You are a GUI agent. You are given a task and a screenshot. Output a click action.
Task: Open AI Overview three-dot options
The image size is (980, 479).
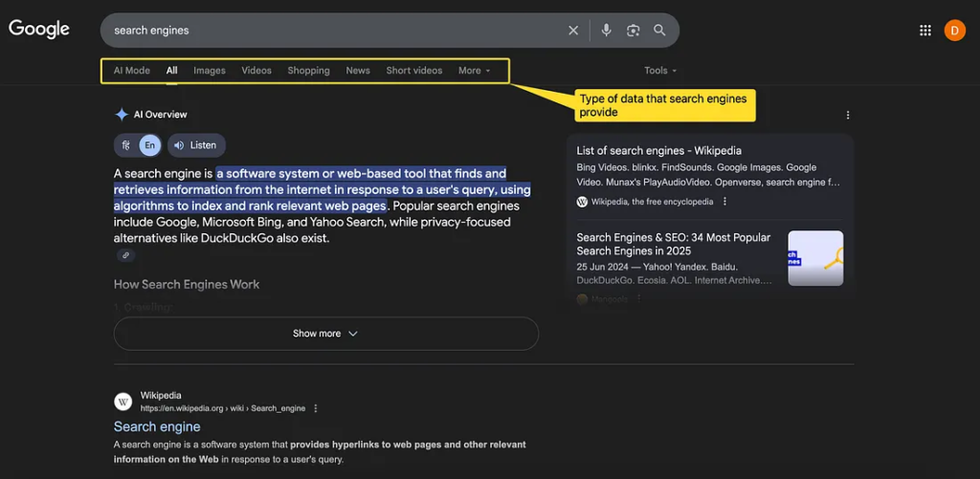tap(848, 115)
